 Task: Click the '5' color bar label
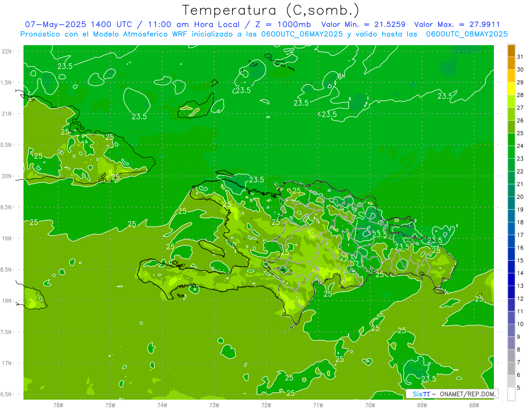tap(519, 388)
